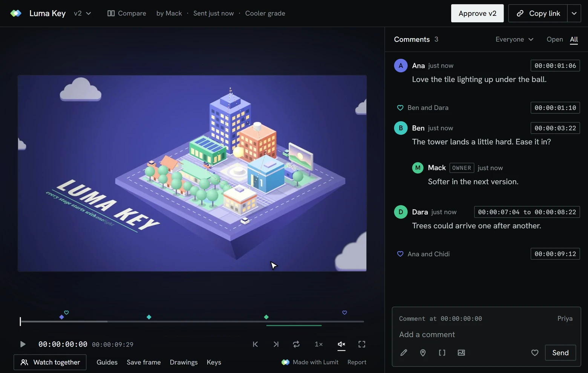Attach an image to the comment
The height and width of the screenshot is (373, 588).
(461, 353)
